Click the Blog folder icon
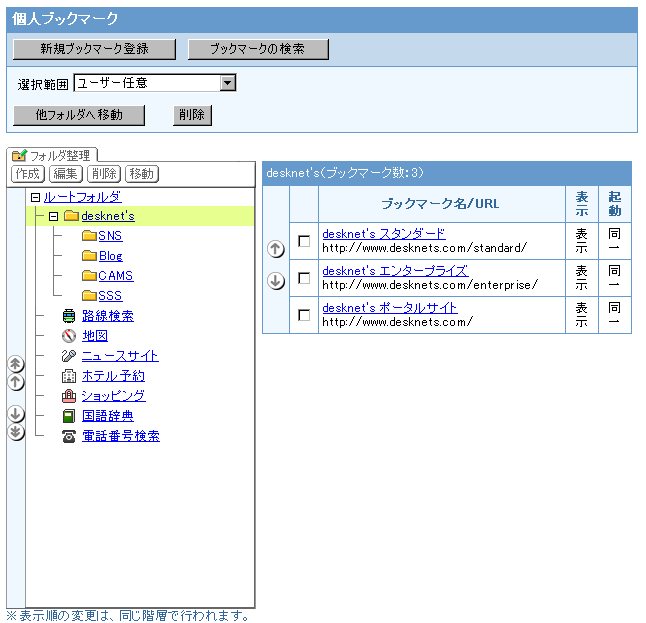The image size is (646, 623). click(x=89, y=256)
